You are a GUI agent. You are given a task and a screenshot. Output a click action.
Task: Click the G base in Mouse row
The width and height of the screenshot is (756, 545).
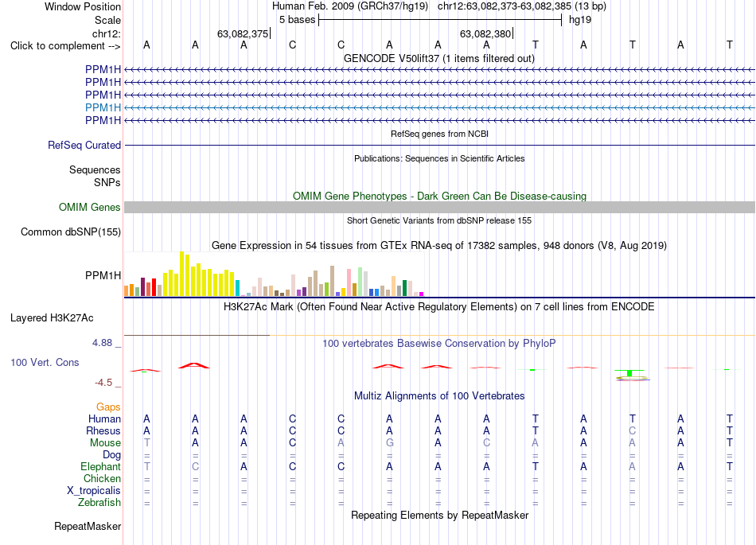[390, 443]
